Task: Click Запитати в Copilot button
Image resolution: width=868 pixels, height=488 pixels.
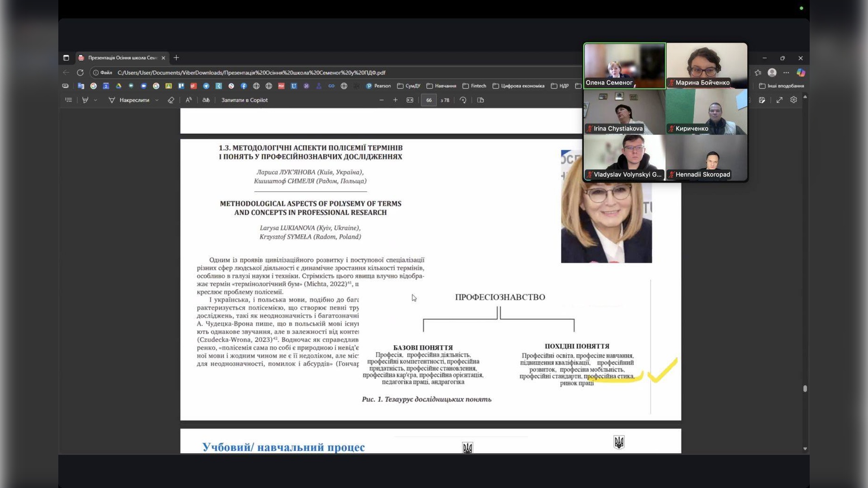Action: 244,100
